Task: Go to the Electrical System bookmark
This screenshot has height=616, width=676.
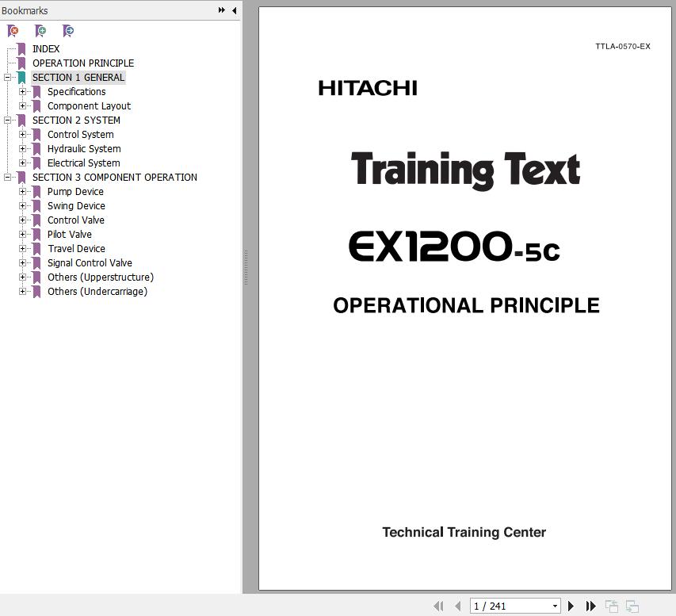Action: [84, 163]
